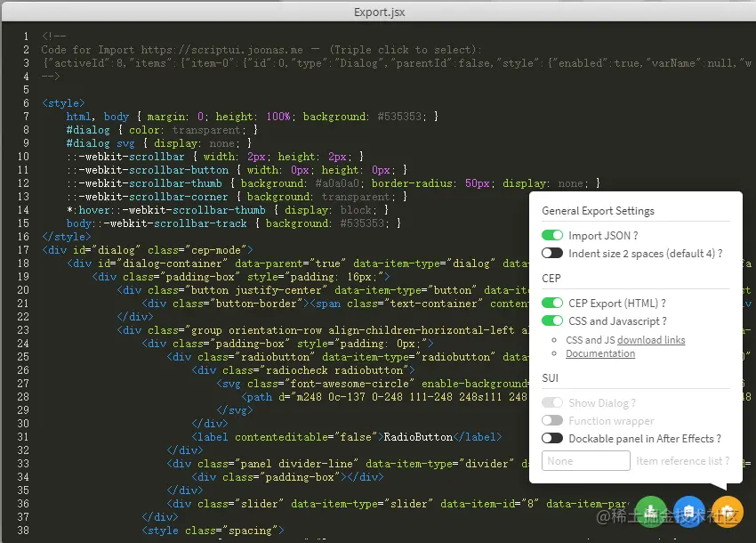
Task: Enable Dockable panel in After Effects toggle
Action: point(552,438)
